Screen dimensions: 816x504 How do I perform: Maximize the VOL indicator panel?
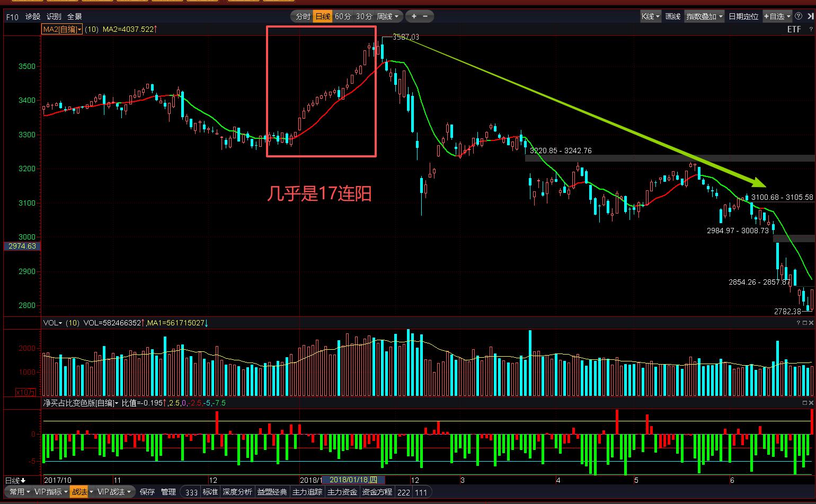coord(804,323)
